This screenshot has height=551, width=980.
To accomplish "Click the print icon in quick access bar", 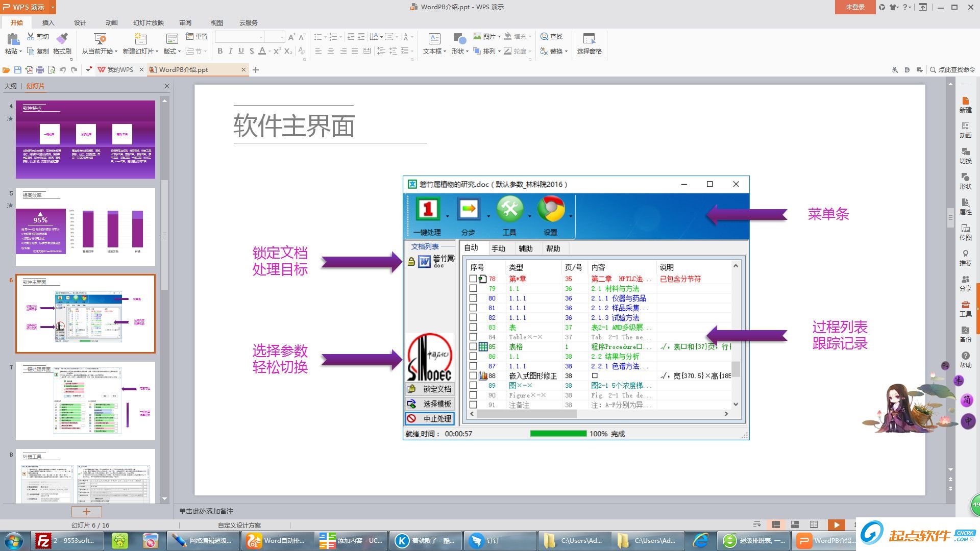I will tap(40, 70).
